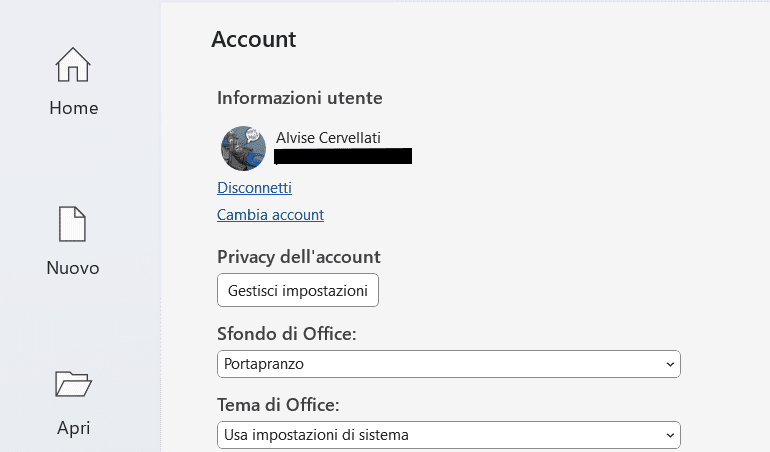This screenshot has width=770, height=452.
Task: Click the Home house icon
Action: tap(73, 65)
